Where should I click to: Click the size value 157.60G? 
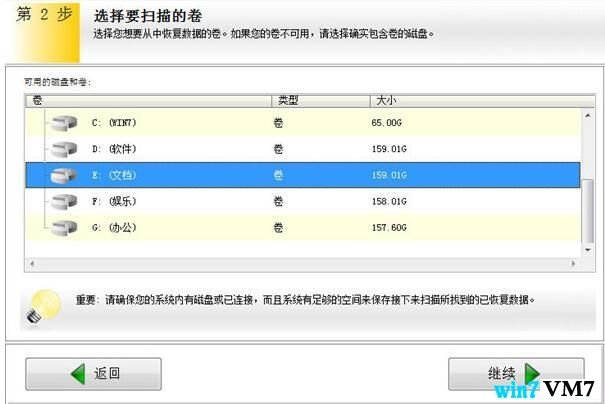point(389,228)
